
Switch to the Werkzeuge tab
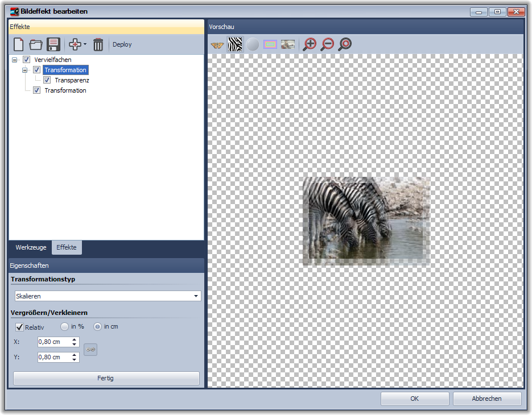(x=30, y=247)
